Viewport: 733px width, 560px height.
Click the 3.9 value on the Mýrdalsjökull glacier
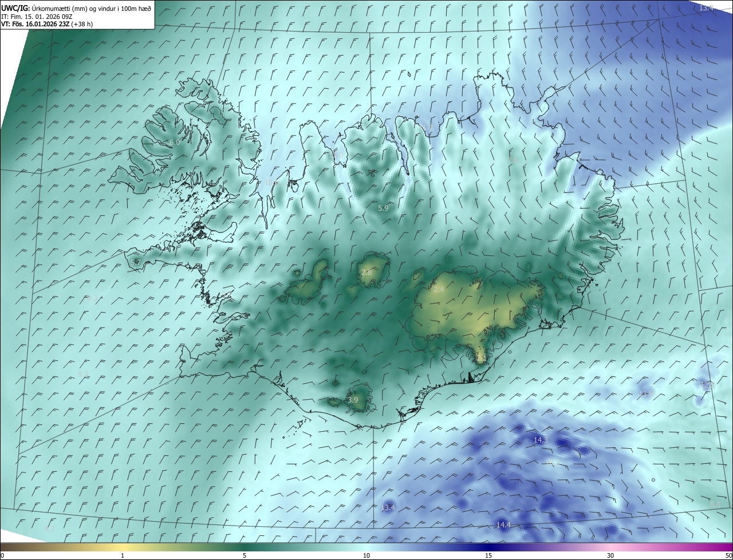pos(353,400)
